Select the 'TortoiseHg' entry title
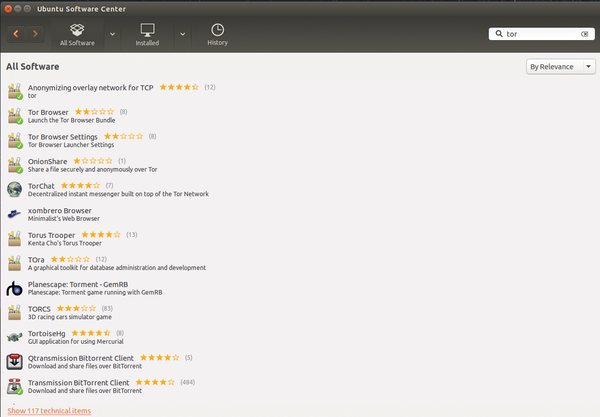Screen dimensions: 600x417 (47, 333)
